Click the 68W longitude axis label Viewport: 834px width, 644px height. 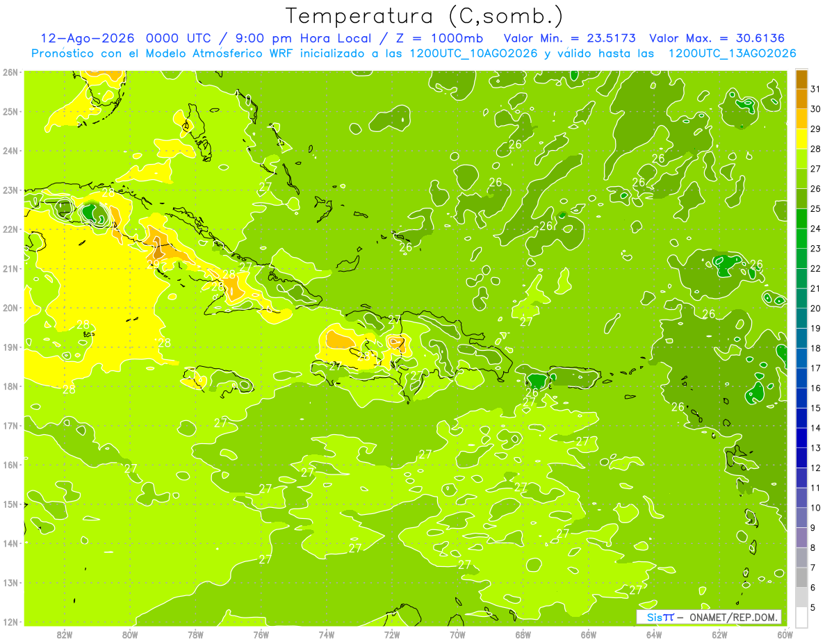(x=523, y=634)
